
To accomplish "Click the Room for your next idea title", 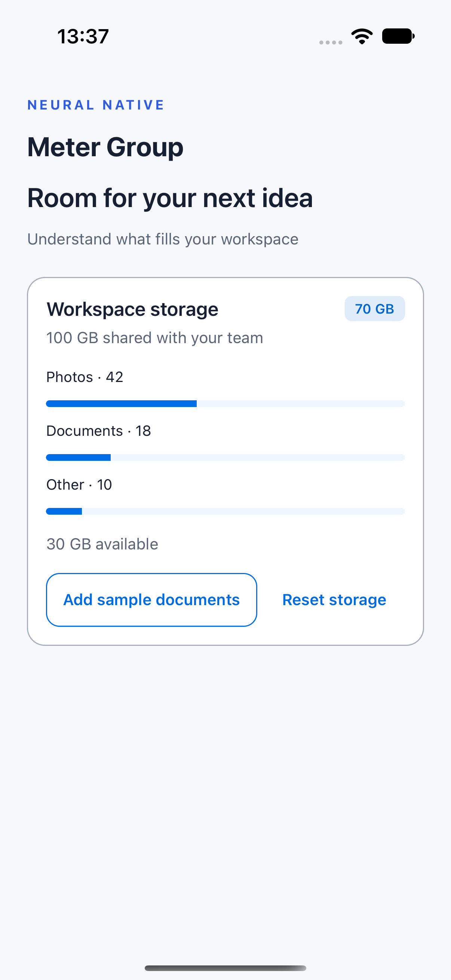I will tap(170, 198).
